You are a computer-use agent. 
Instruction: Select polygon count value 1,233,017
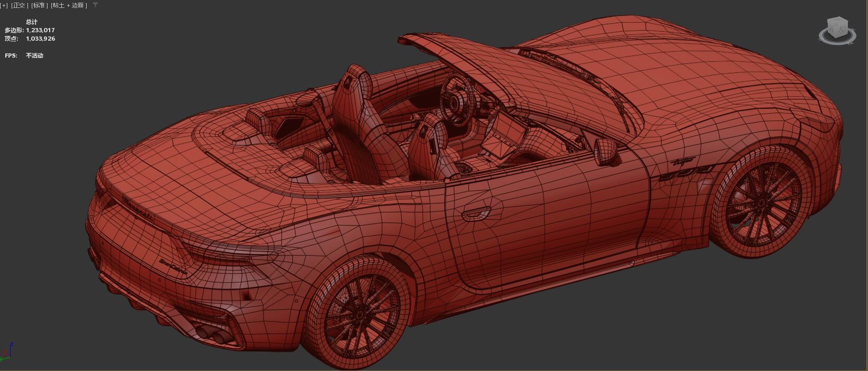coord(40,30)
